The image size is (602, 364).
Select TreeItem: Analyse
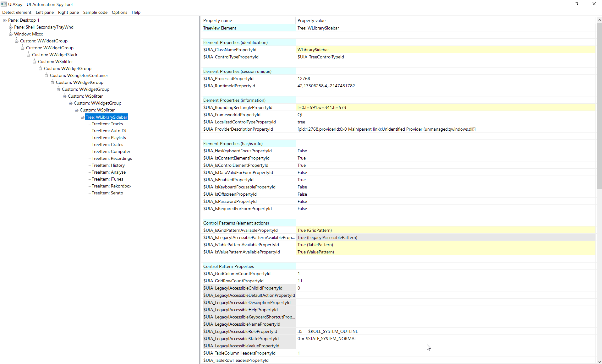108,172
